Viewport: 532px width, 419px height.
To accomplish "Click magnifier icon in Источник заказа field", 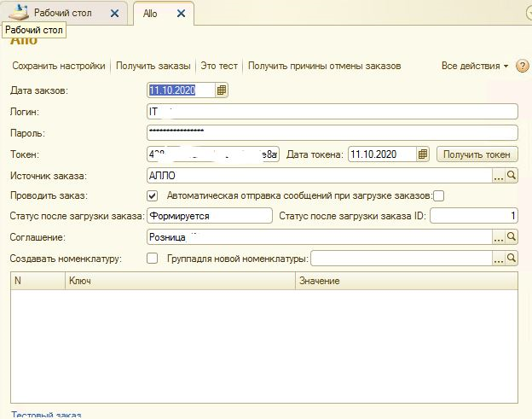I will point(512,176).
